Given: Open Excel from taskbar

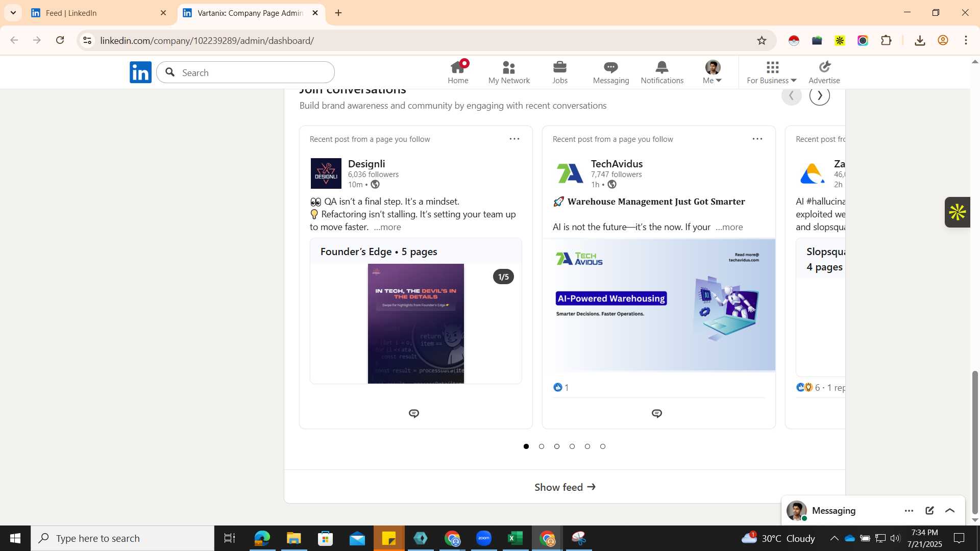Looking at the screenshot, I should click(x=516, y=538).
